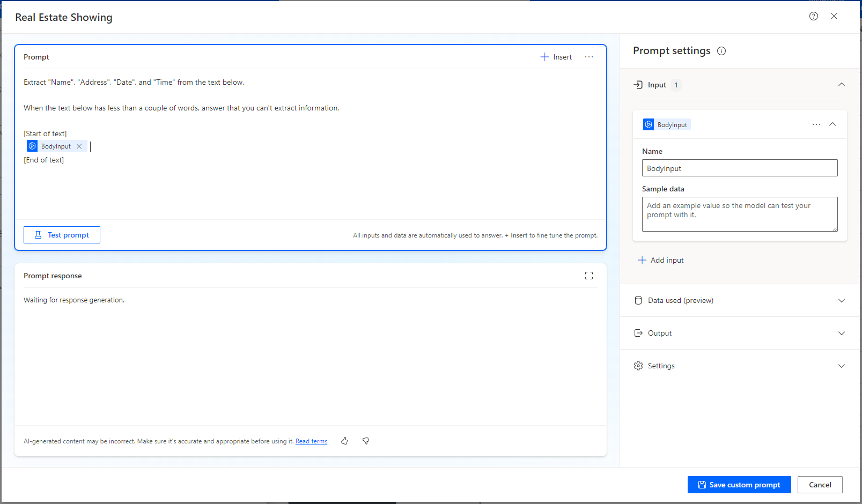Screen dimensions: 862x504
Task: Click the Data used database icon
Action: 638,300
